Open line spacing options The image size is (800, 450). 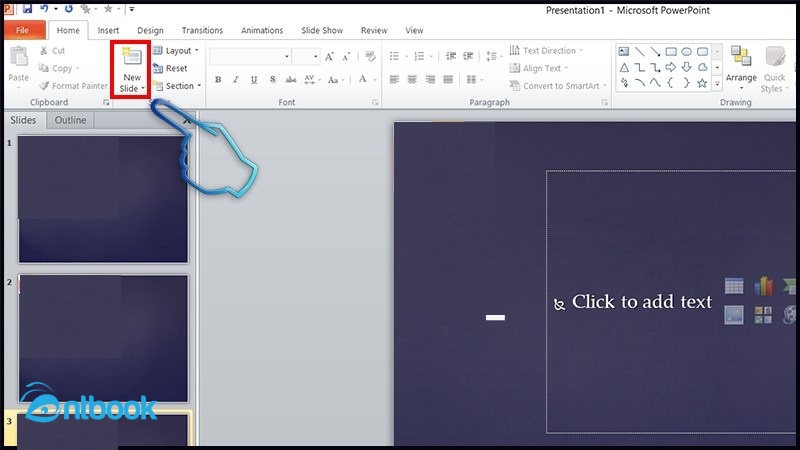tap(493, 56)
